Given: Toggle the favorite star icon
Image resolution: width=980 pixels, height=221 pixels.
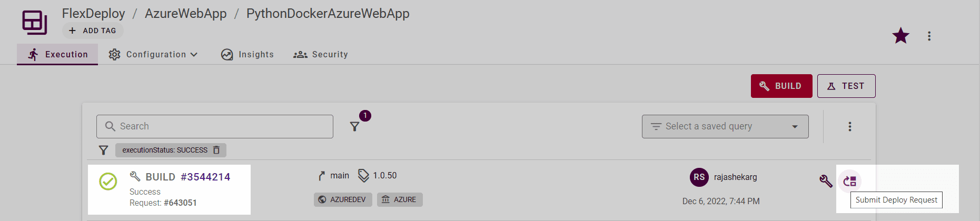Looking at the screenshot, I should click(x=900, y=36).
